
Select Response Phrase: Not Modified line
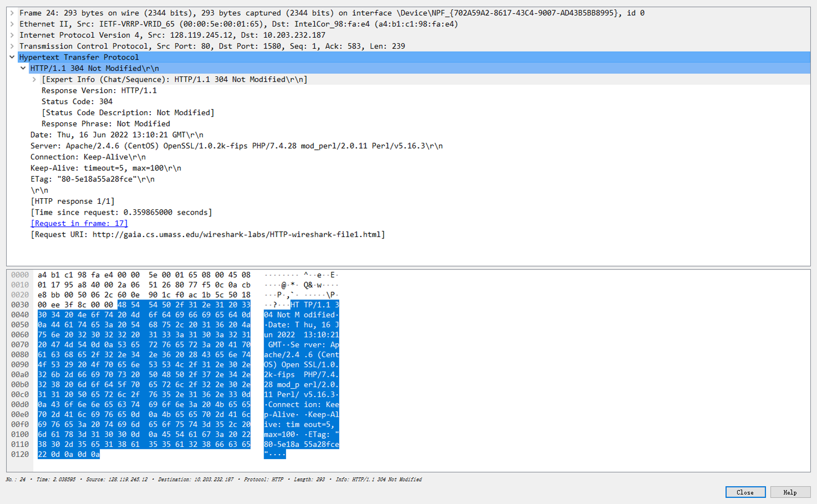[106, 124]
